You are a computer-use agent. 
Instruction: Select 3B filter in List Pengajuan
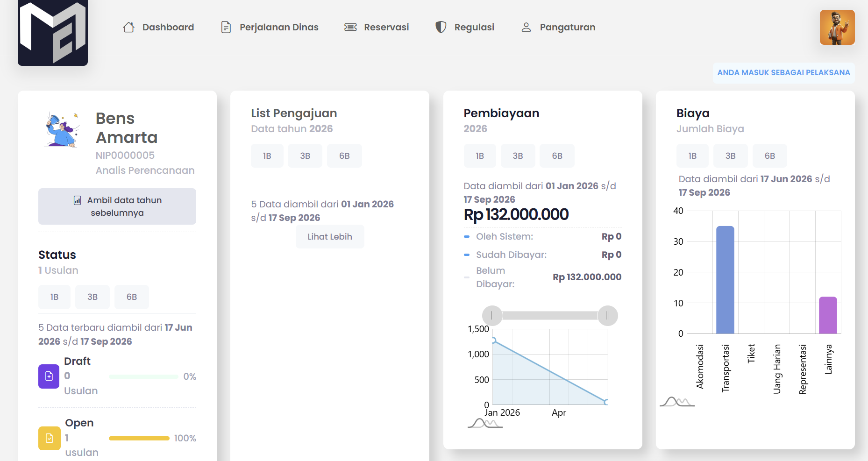click(305, 156)
